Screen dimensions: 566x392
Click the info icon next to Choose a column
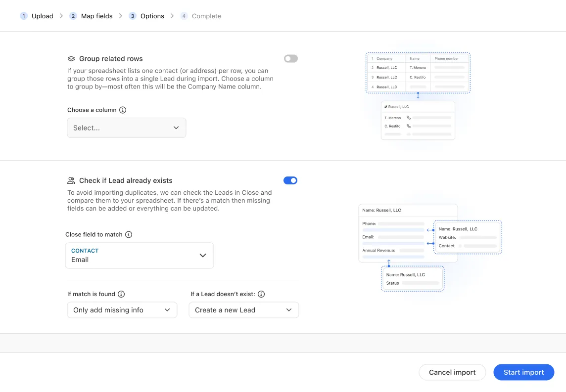123,110
